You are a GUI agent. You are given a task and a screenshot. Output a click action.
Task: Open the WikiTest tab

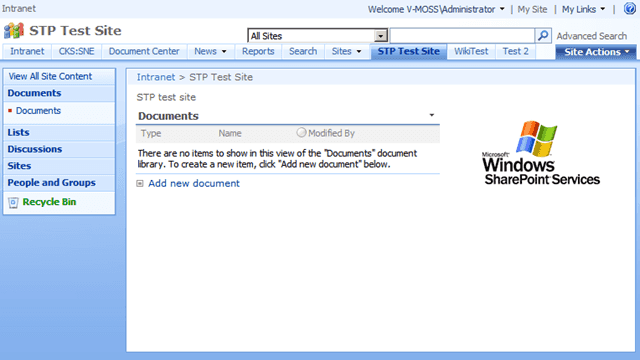pyautogui.click(x=471, y=51)
